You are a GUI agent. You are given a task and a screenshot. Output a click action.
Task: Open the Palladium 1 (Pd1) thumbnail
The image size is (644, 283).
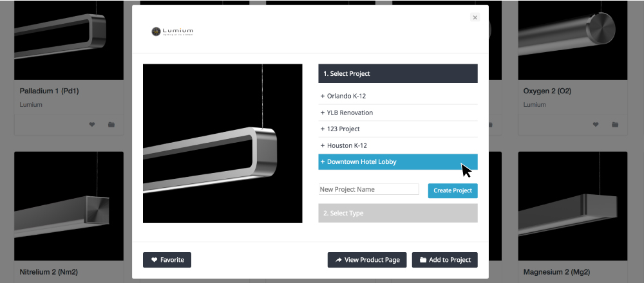(69, 40)
